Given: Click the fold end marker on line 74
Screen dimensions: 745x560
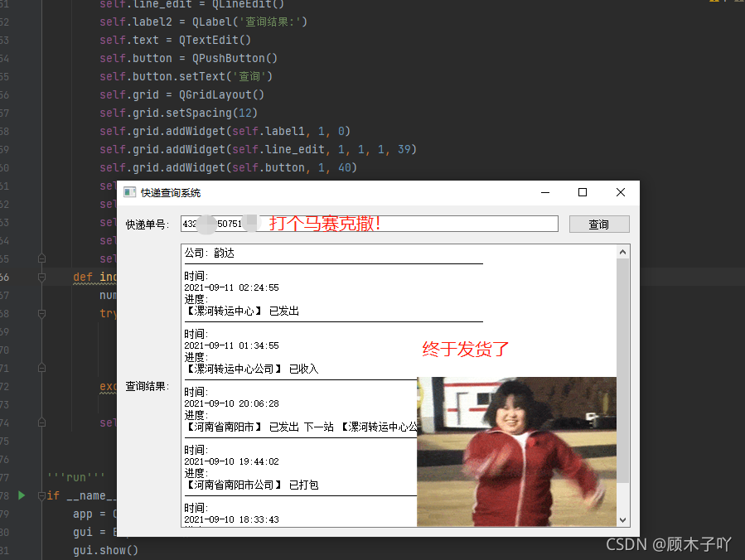Looking at the screenshot, I should pyautogui.click(x=41, y=422).
